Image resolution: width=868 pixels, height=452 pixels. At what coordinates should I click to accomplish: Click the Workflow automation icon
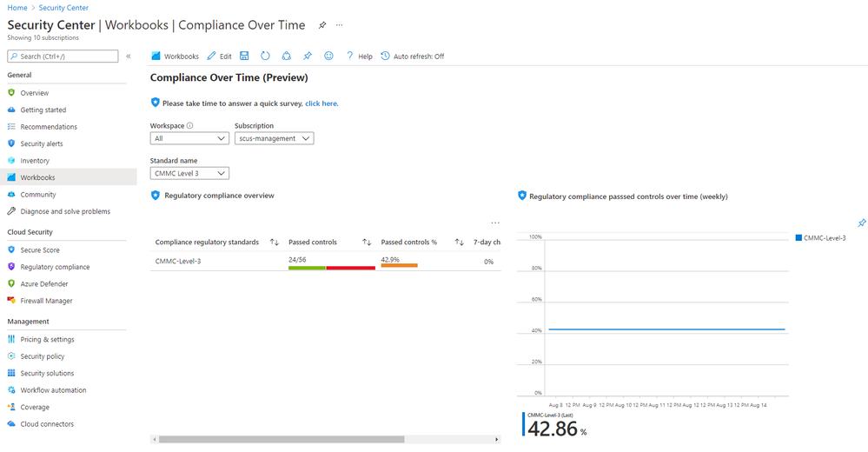click(x=11, y=390)
